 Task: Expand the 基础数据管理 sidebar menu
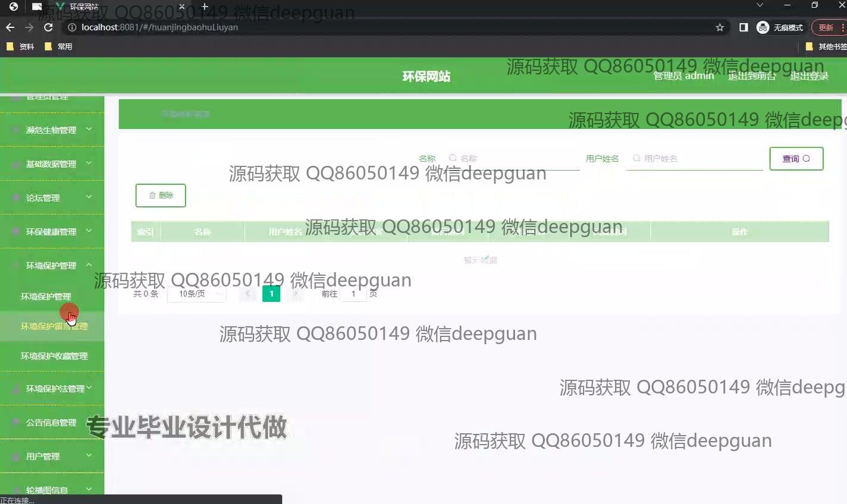(52, 163)
